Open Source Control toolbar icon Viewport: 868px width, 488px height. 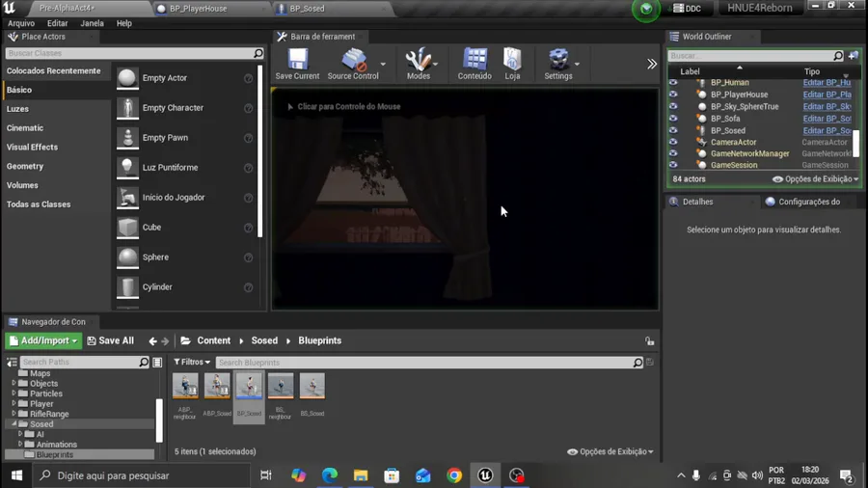353,59
